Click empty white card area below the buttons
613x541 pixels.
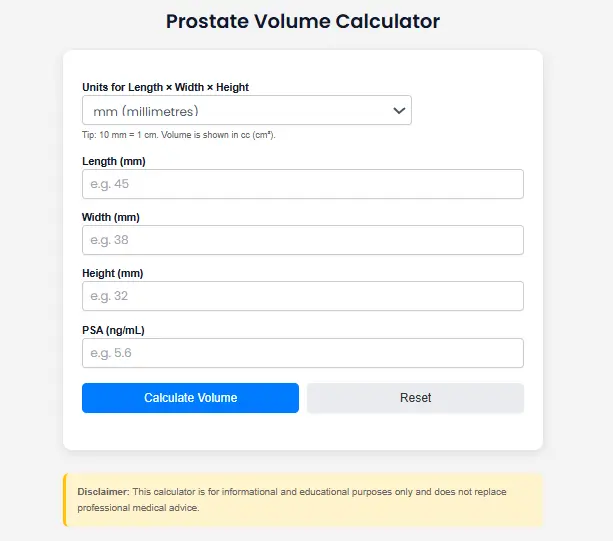(x=302, y=432)
